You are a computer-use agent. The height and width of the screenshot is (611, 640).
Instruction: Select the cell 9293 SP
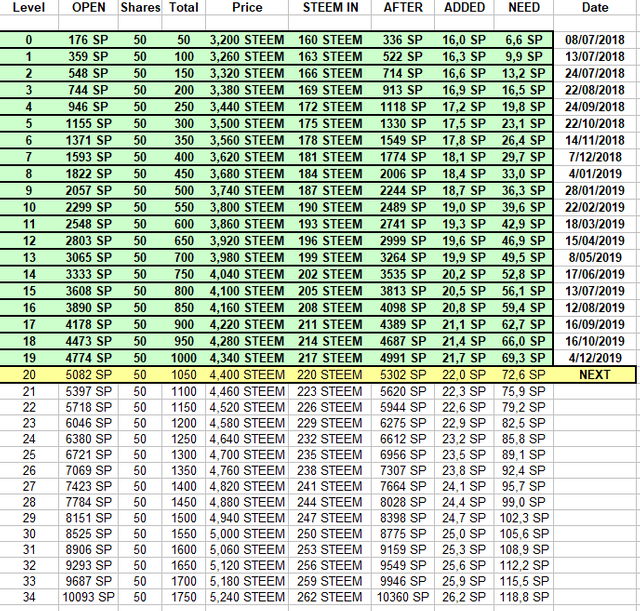89,565
